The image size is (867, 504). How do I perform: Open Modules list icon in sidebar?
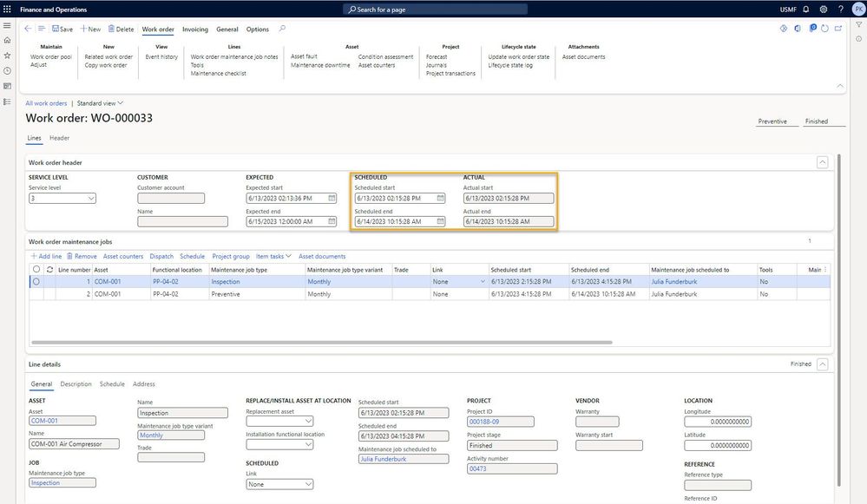click(7, 101)
